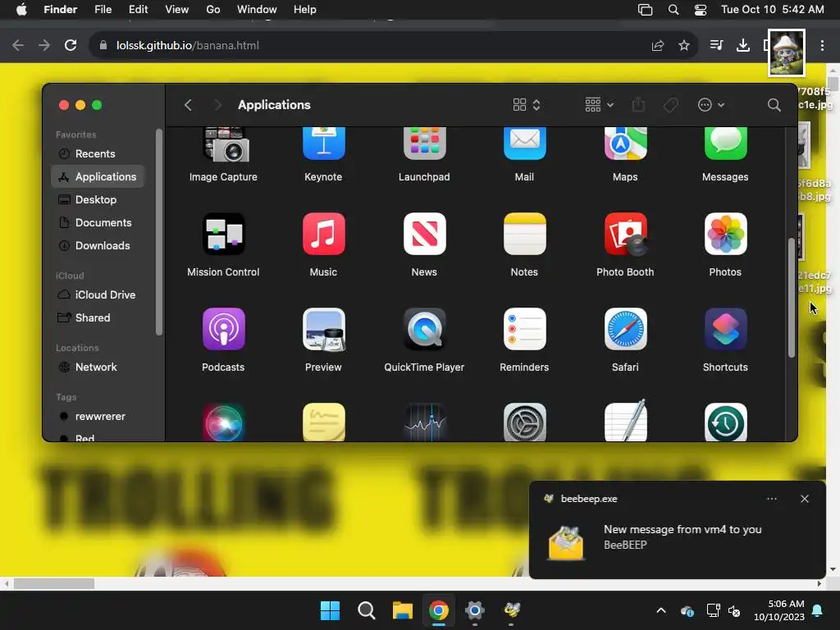This screenshot has width=840, height=630.
Task: Open the browser three-dot menu
Action: (x=822, y=46)
